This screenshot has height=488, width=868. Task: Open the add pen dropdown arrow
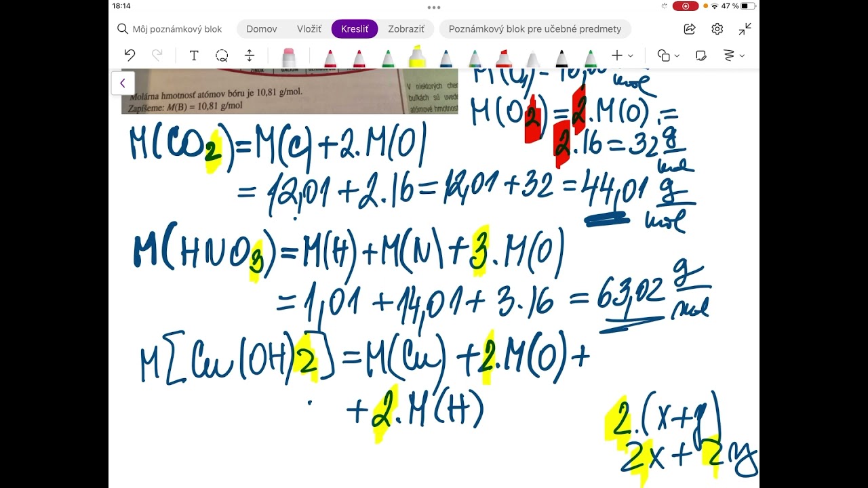(631, 56)
